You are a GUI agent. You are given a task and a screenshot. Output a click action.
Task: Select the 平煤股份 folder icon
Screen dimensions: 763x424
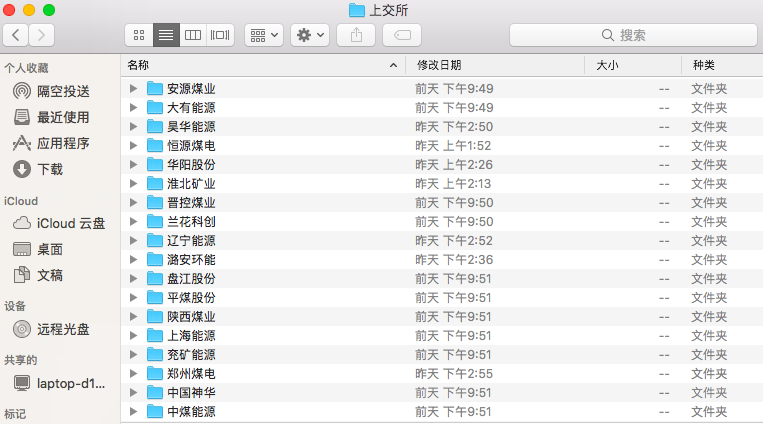[x=155, y=297]
